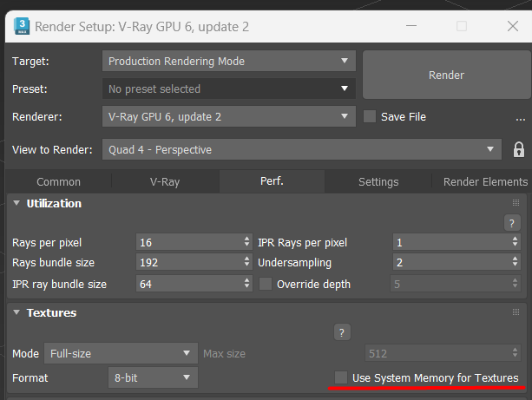
Task: Grab the Utilization rollout grip handle
Action: (516, 203)
